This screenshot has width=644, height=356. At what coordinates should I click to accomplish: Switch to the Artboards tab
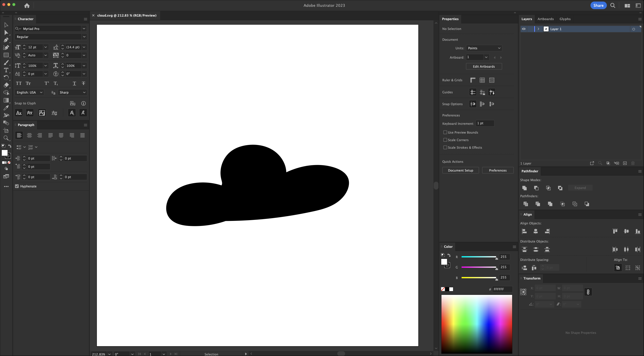pyautogui.click(x=545, y=19)
